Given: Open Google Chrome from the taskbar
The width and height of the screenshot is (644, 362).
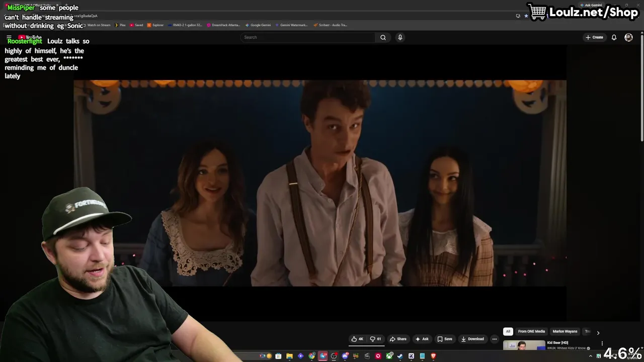Looking at the screenshot, I should pos(311,356).
